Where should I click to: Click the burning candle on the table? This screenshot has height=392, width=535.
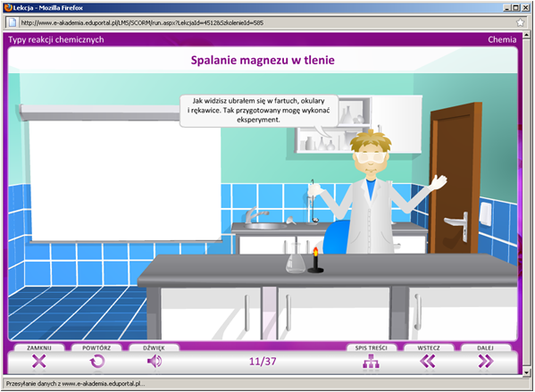tap(315, 261)
